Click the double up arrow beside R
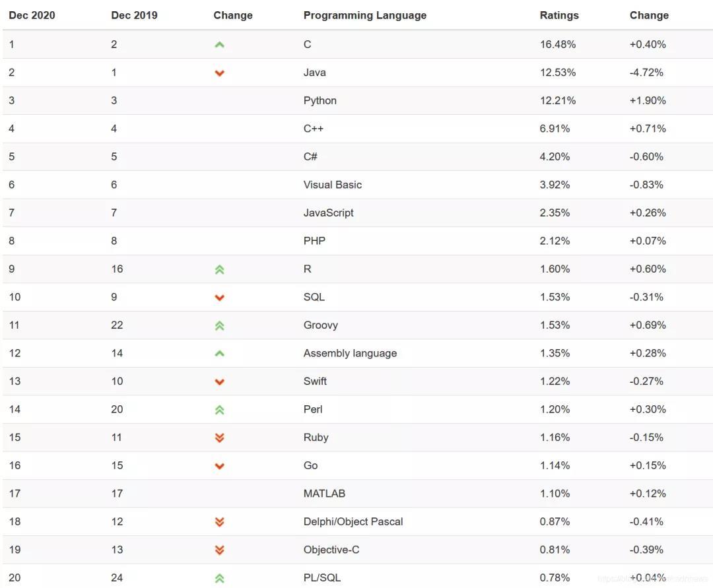 [x=220, y=269]
